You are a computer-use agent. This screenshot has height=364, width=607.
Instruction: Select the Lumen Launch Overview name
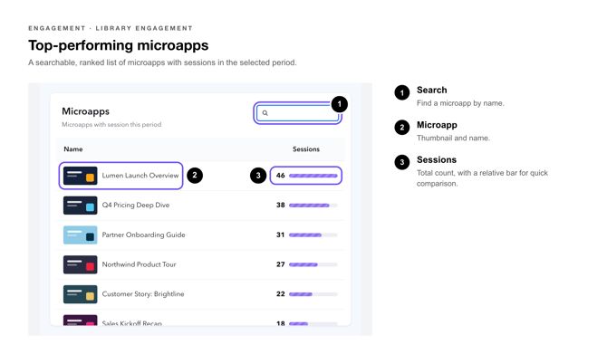(140, 176)
